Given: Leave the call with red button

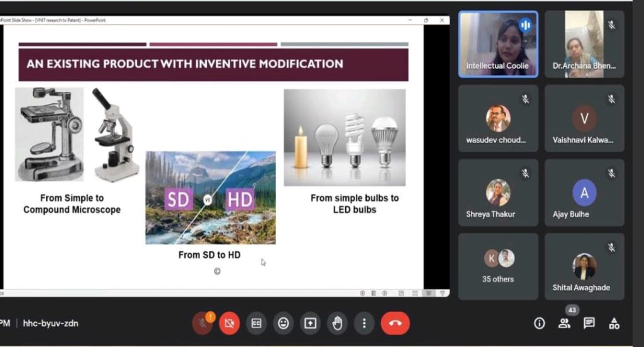Looking at the screenshot, I should pos(395,324).
